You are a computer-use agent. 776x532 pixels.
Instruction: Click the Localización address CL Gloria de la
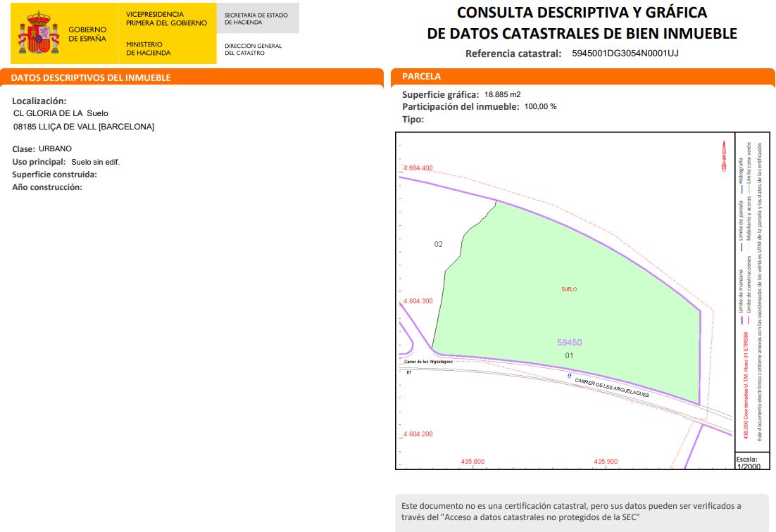(61, 113)
